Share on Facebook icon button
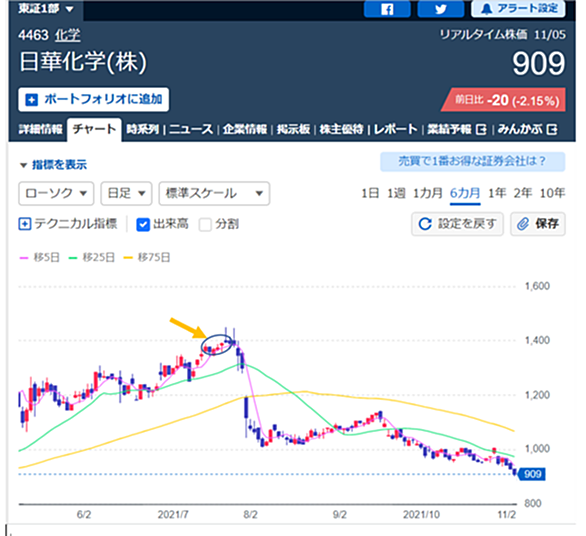This screenshot has height=536, width=586. (387, 9)
